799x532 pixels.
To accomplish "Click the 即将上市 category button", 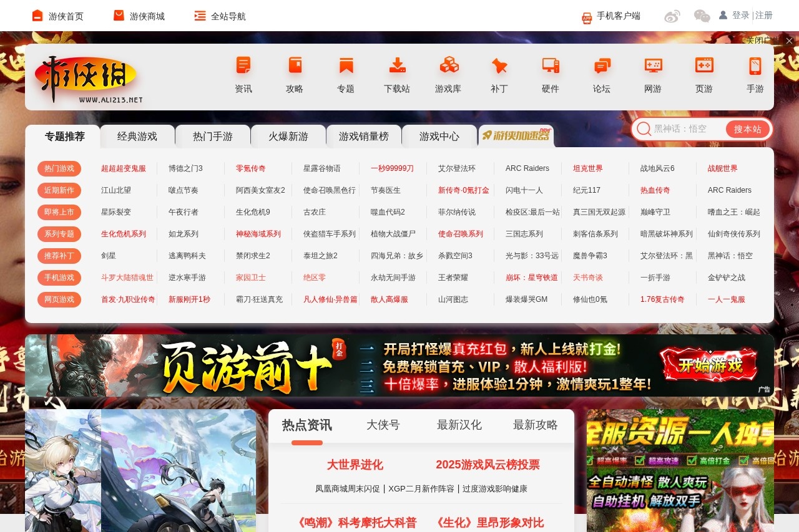I will (59, 212).
